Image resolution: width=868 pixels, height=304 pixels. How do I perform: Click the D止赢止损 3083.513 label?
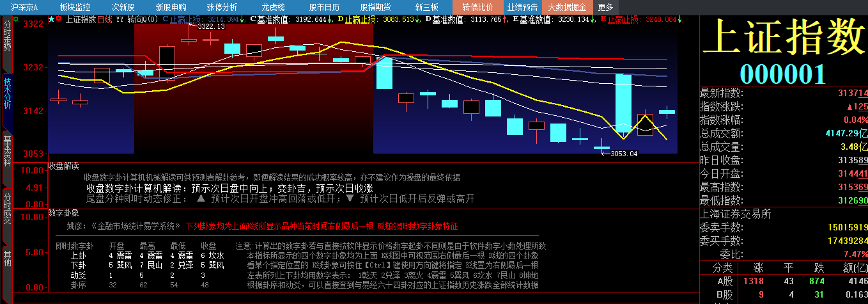(379, 19)
